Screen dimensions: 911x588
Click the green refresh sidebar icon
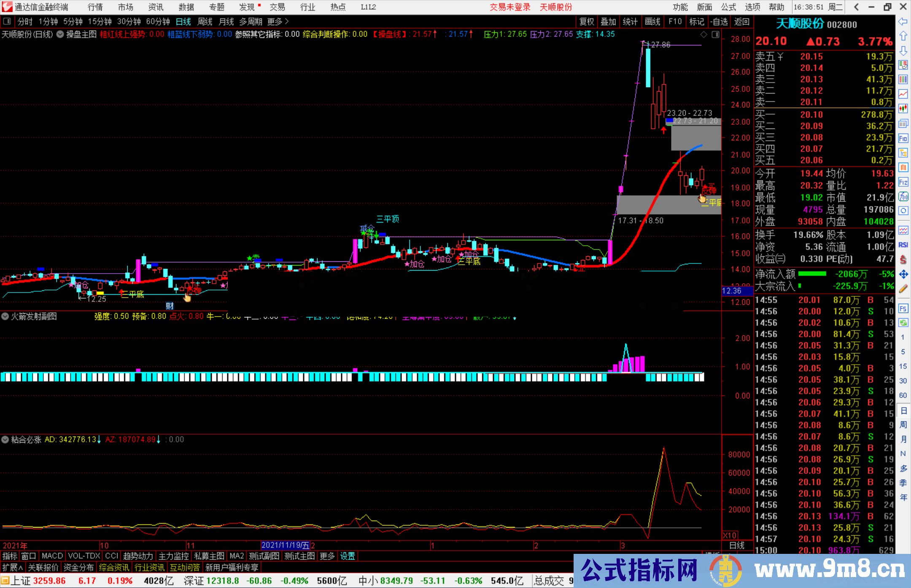pyautogui.click(x=903, y=323)
